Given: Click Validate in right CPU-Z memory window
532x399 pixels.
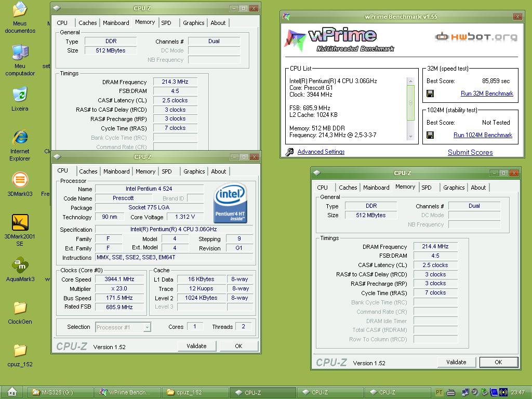Looking at the screenshot, I should [456, 362].
